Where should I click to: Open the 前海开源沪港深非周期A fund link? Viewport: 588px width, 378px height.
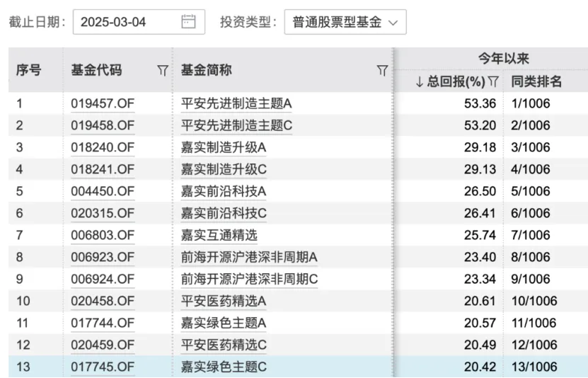[x=249, y=257]
